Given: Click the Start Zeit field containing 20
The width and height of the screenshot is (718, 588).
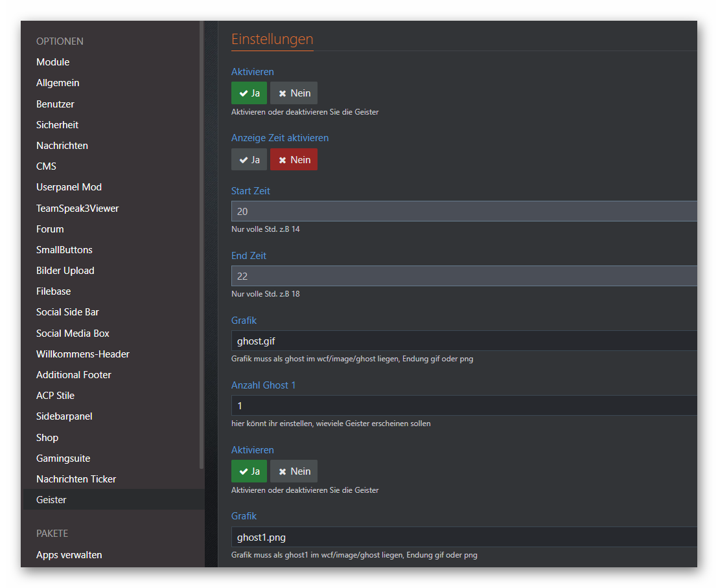Looking at the screenshot, I should [x=463, y=212].
